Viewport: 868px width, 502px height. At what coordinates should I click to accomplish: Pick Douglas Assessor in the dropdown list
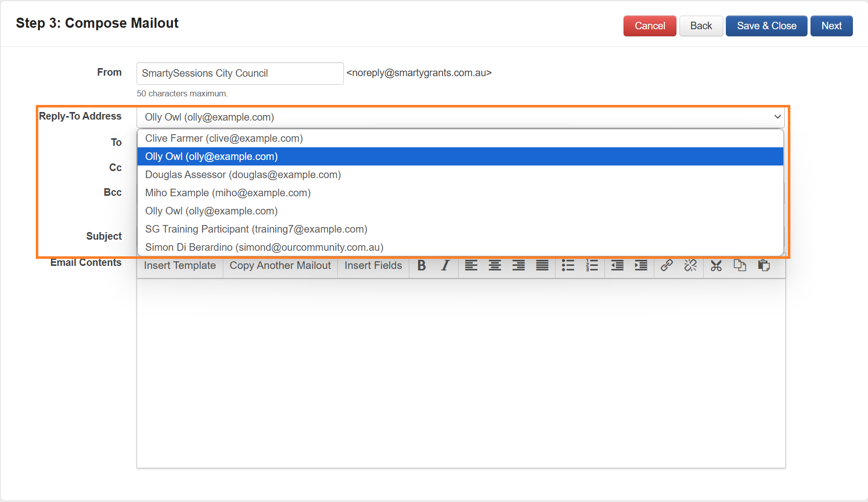243,175
